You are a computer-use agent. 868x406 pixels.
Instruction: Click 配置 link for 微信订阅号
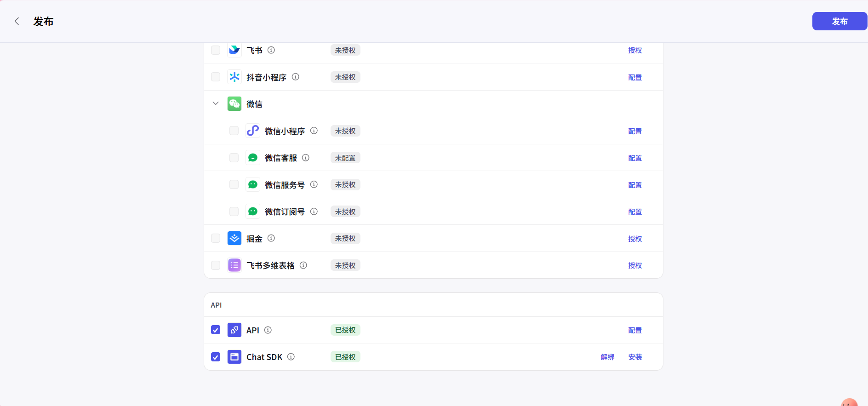[635, 212]
